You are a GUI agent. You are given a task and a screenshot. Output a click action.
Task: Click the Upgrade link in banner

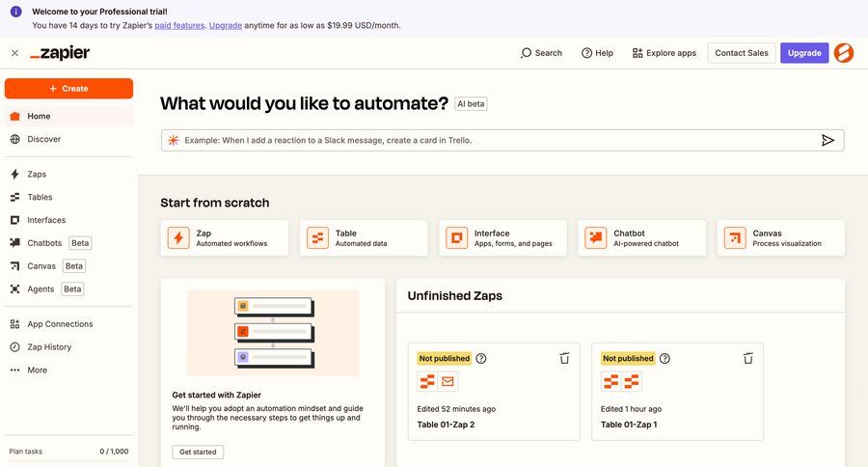pos(226,25)
